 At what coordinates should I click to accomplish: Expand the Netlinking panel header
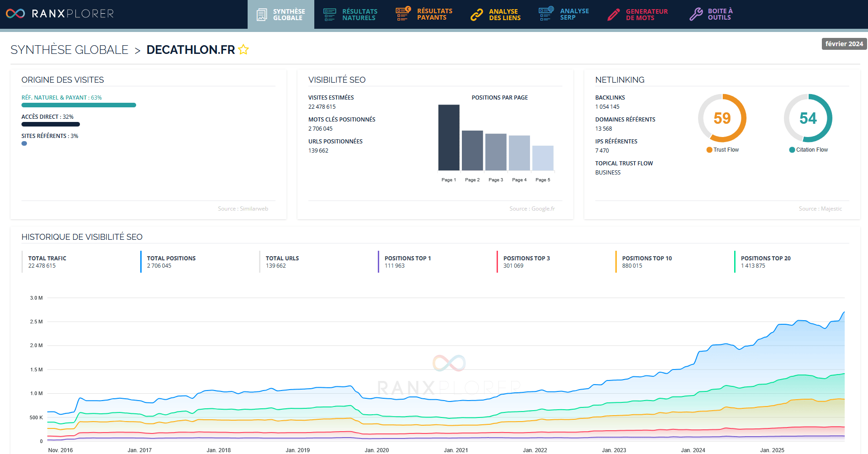(x=619, y=79)
